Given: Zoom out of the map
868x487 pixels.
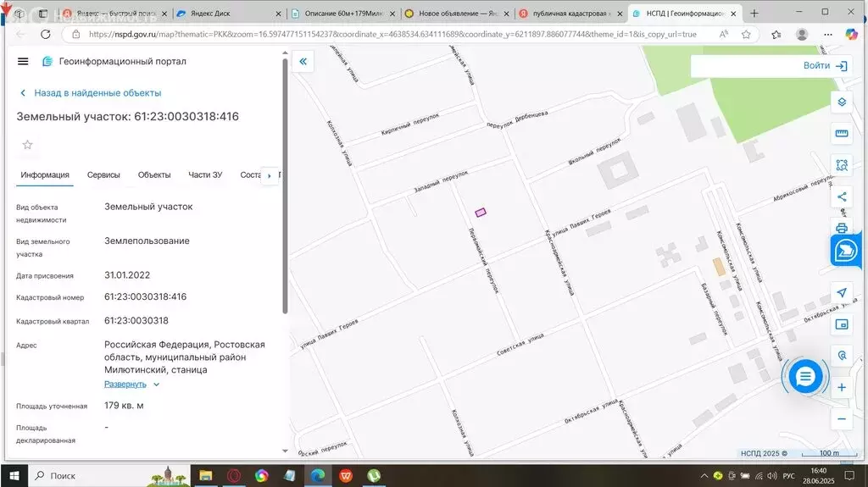Looking at the screenshot, I should (x=842, y=419).
